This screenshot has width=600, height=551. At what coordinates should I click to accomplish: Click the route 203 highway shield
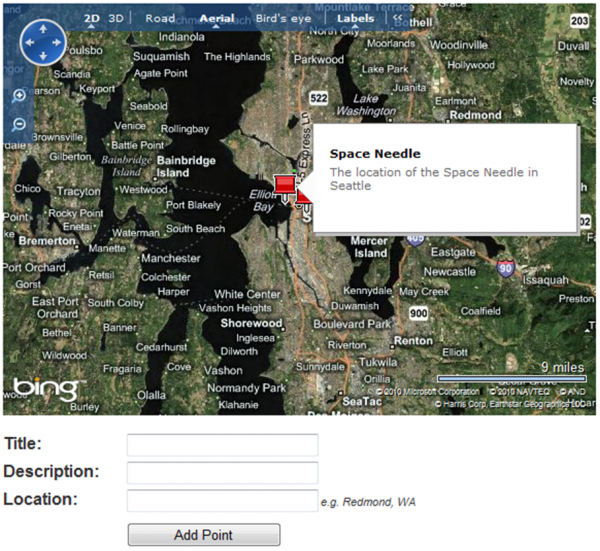(x=579, y=20)
